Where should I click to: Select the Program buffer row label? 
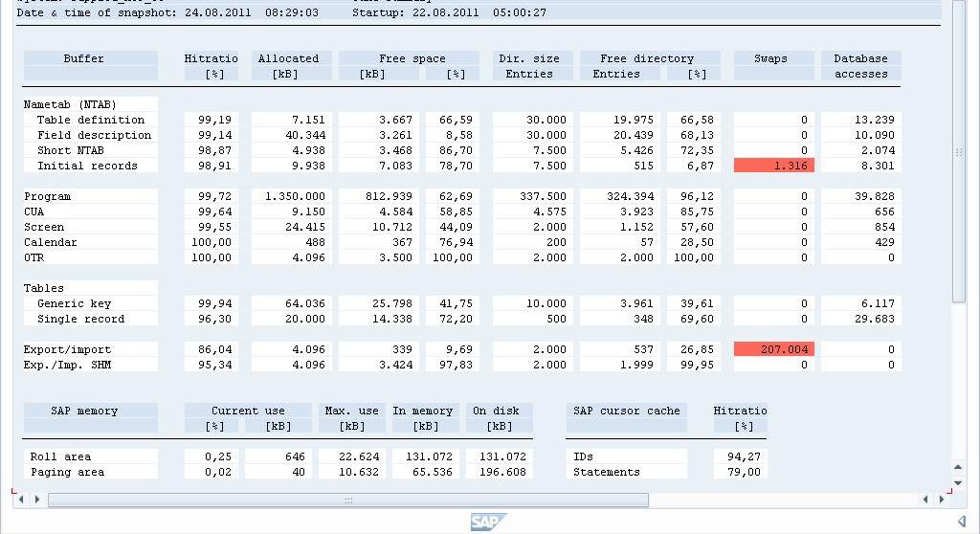tap(48, 196)
